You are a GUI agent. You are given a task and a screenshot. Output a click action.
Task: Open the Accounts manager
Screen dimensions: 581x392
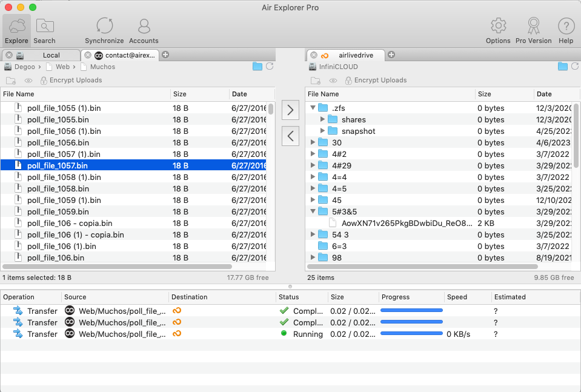pos(144,31)
